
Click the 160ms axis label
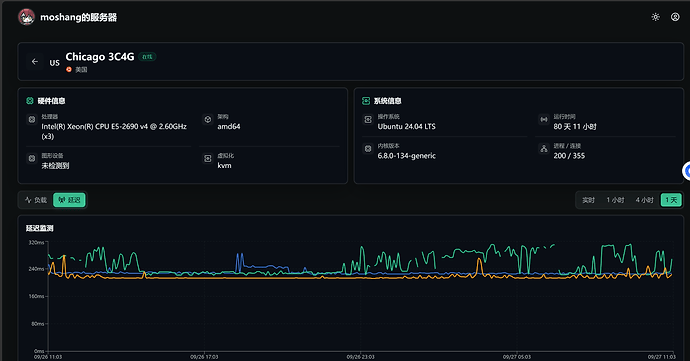36,296
